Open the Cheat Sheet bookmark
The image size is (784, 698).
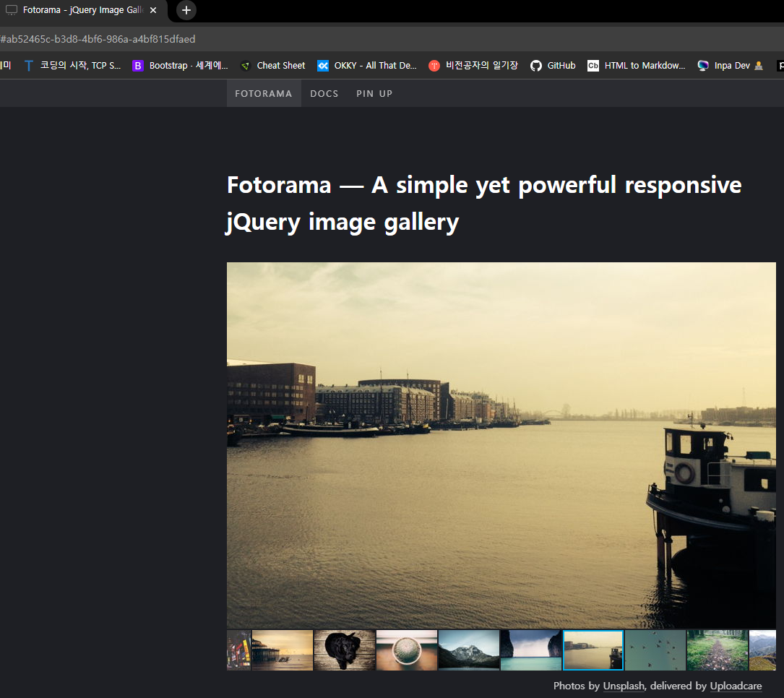(273, 66)
